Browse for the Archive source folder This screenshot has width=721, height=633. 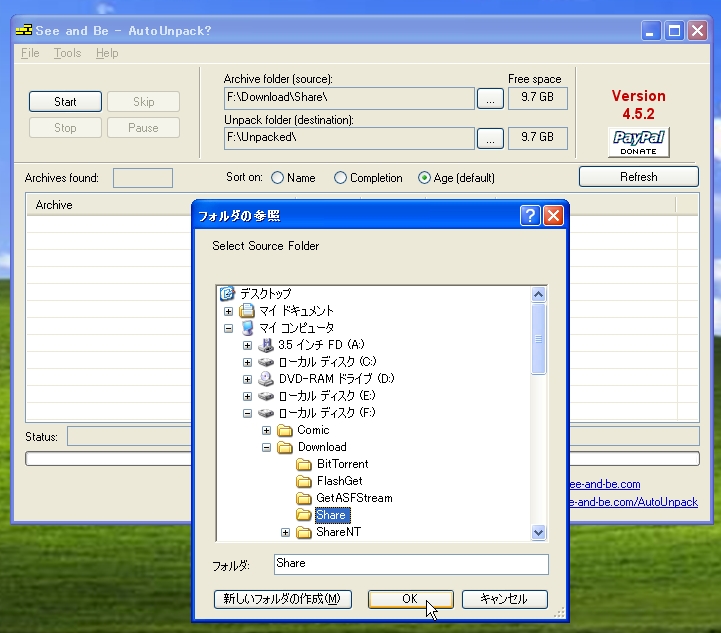click(x=490, y=98)
